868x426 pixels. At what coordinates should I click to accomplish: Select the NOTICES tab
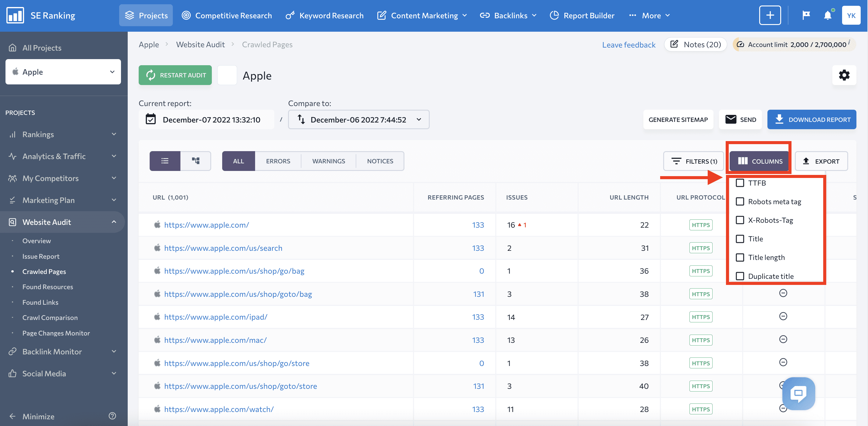[x=380, y=161]
